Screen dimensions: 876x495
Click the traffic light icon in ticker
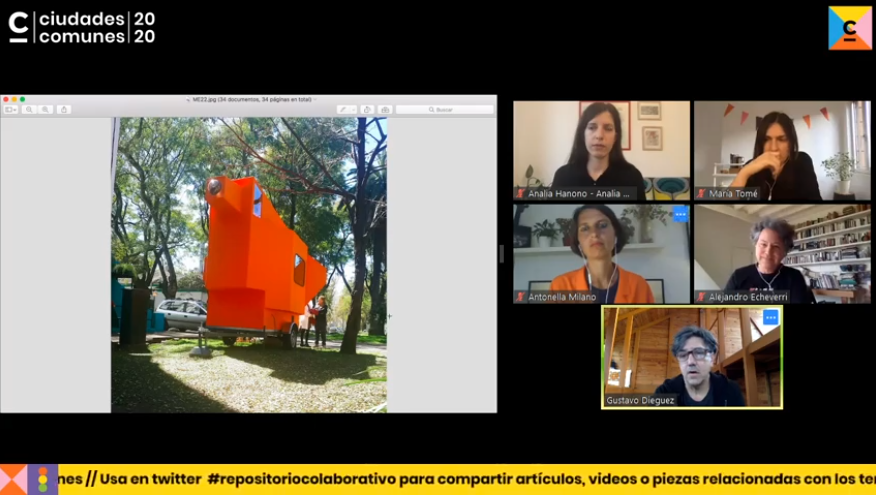[43, 479]
